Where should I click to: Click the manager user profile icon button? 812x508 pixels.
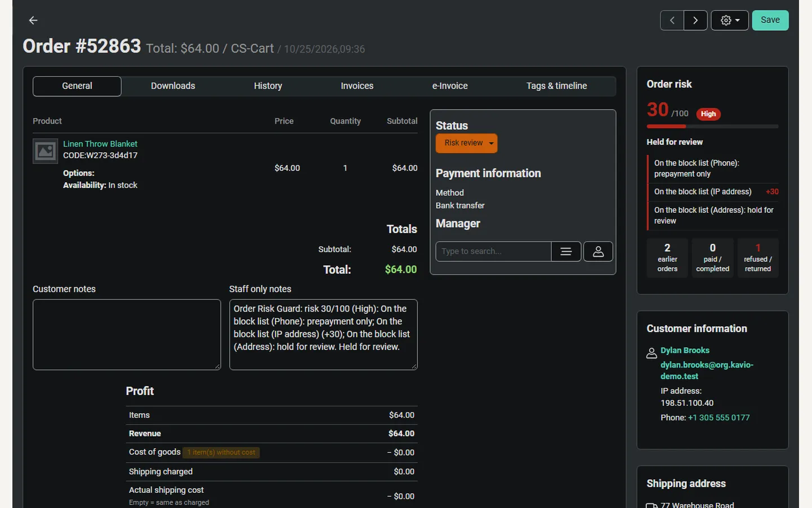tap(598, 251)
